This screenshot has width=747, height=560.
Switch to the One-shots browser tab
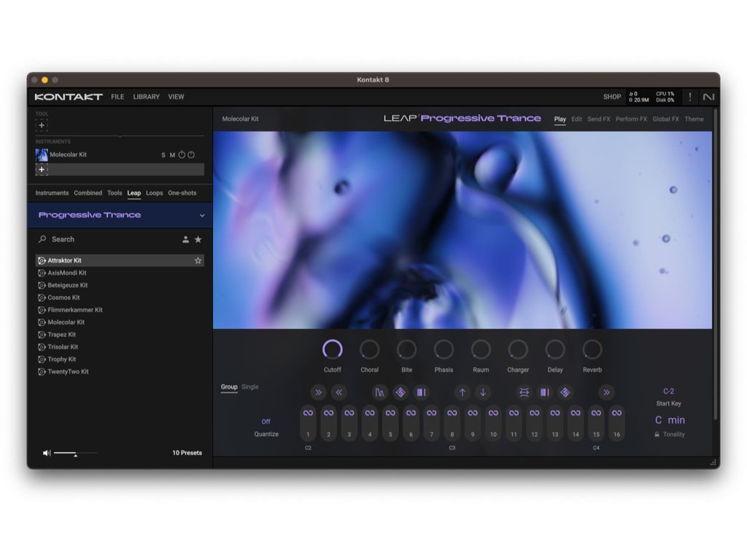pos(182,192)
